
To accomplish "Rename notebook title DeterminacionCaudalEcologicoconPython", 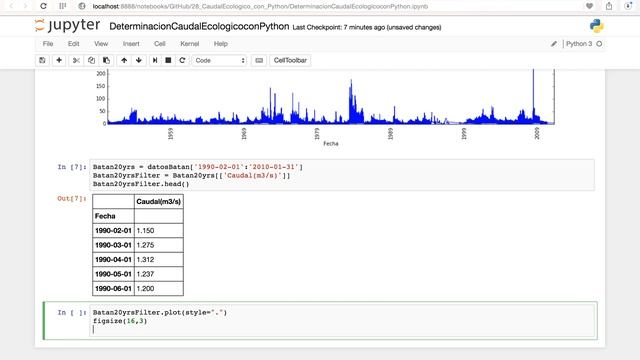I will (x=199, y=27).
